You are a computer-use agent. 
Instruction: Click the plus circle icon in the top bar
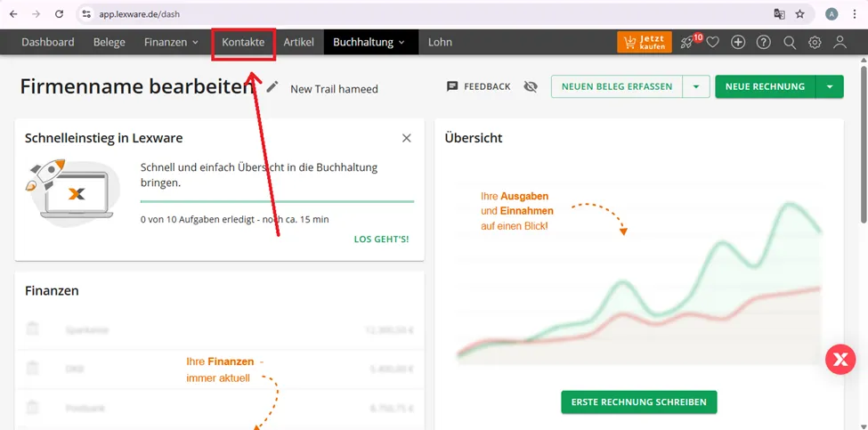(x=738, y=42)
